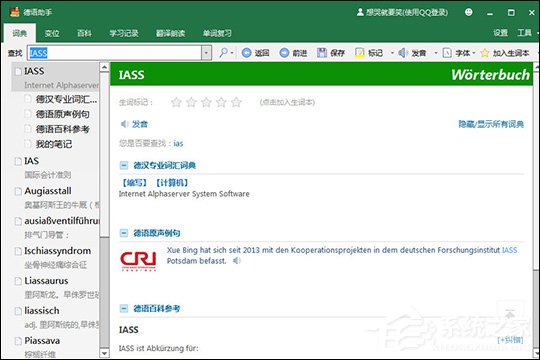Save entry with the 保存 floppy icon
540x360 pixels.
click(322, 53)
